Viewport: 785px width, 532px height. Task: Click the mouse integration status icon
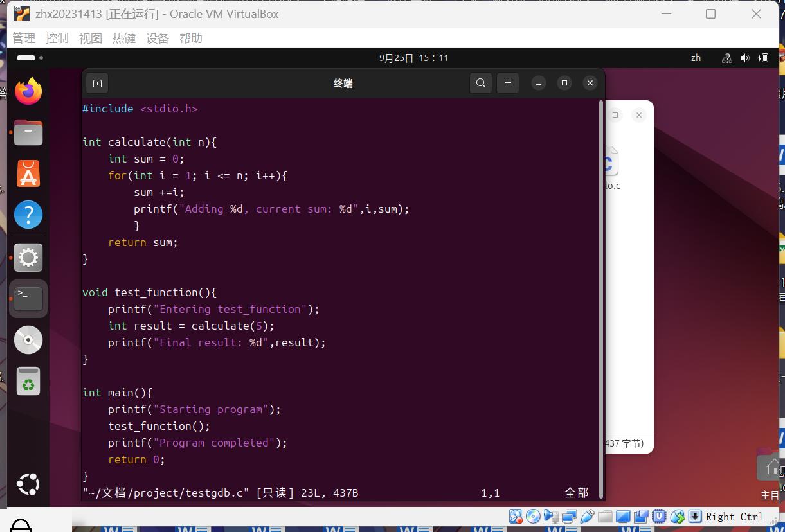[677, 517]
